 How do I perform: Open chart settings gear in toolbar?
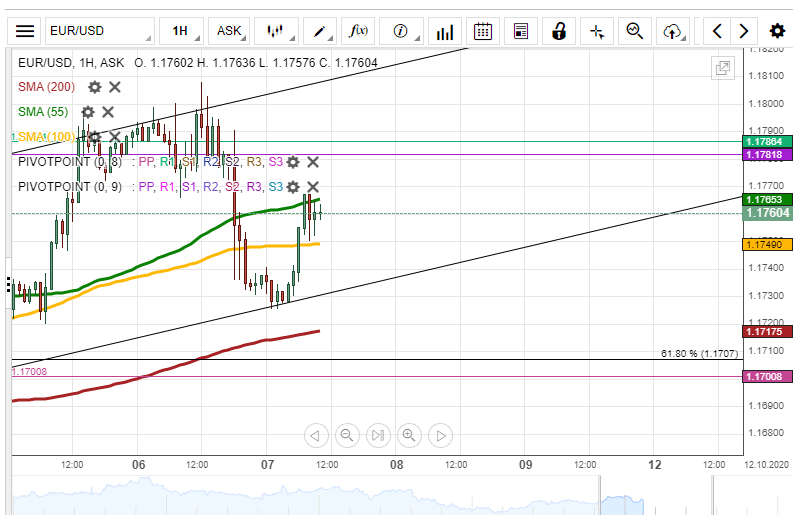click(x=777, y=31)
